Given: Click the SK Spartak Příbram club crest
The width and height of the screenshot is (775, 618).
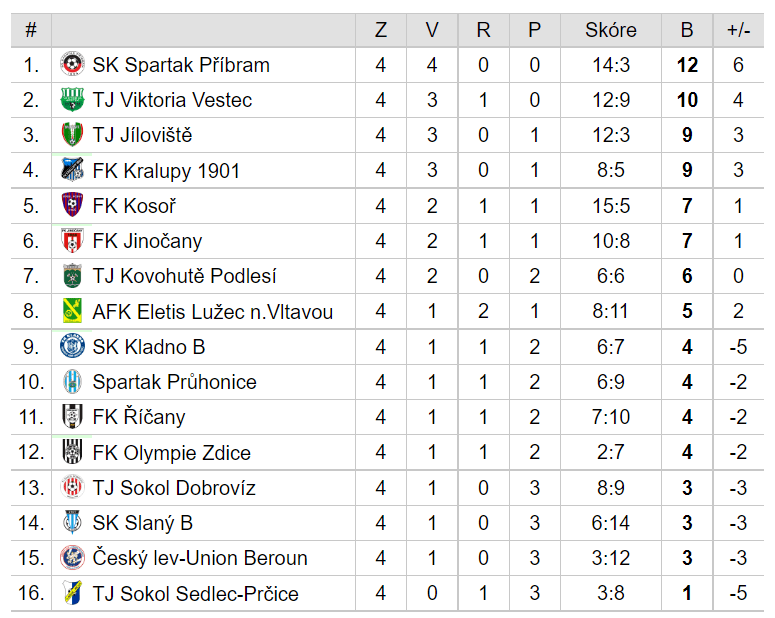Looking at the screenshot, I should coord(72,64).
